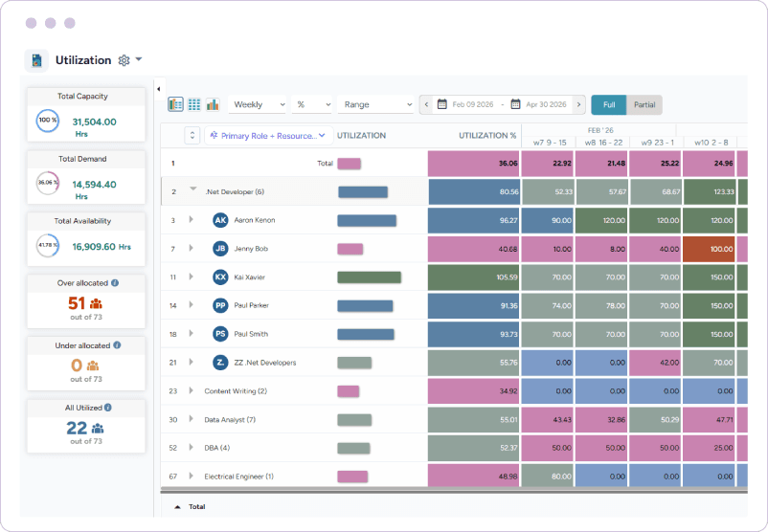Click Under allocated people icon
The width and height of the screenshot is (768, 532).
(x=93, y=366)
